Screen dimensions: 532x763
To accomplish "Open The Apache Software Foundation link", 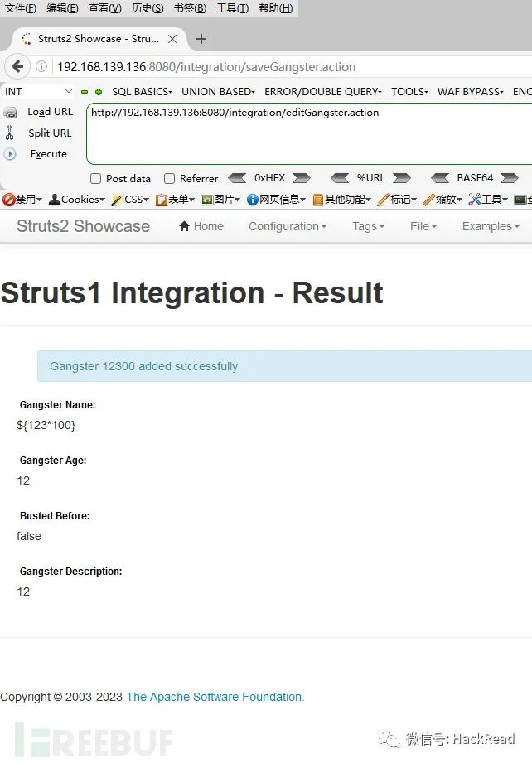I will tap(215, 697).
